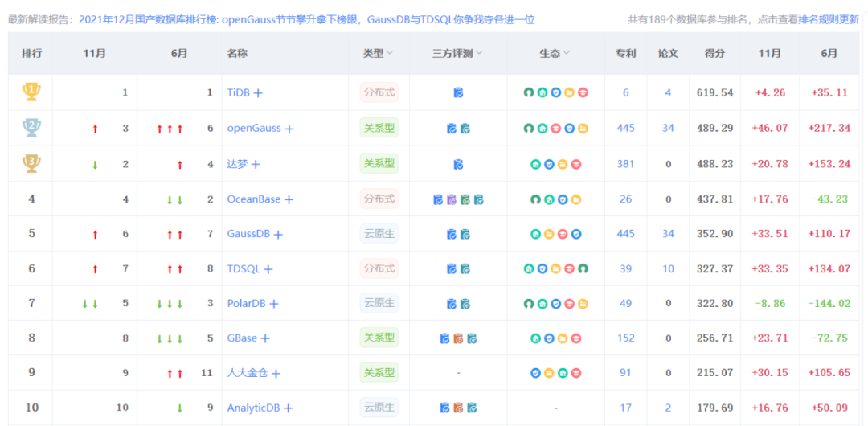Click the paper count 34 in GaussDB row
Screen dimensions: 868x426
[x=668, y=235]
